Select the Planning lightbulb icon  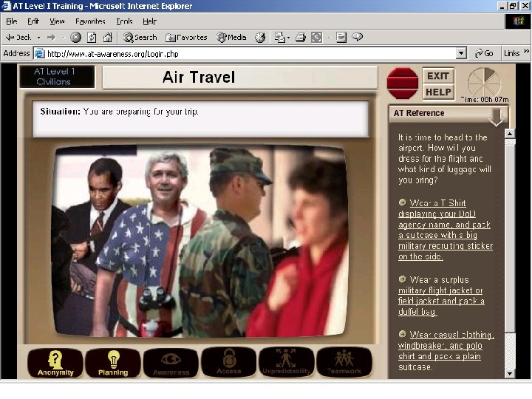(x=113, y=363)
